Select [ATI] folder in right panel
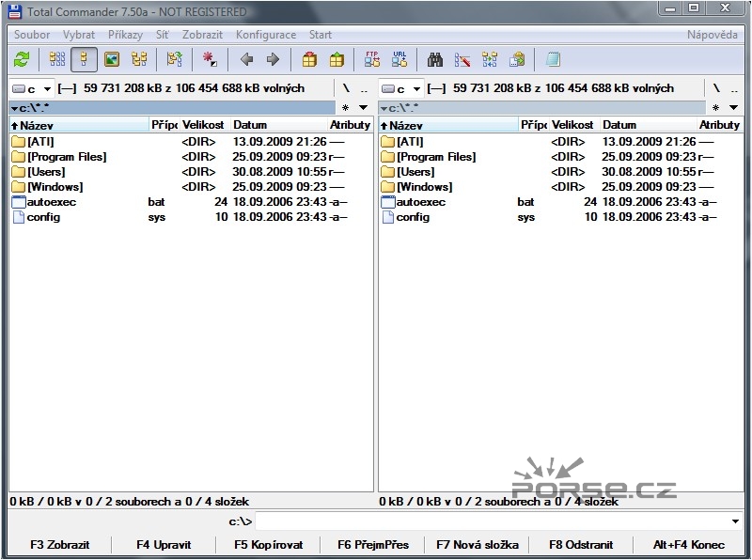Screen dimensions: 752x560 560,142
